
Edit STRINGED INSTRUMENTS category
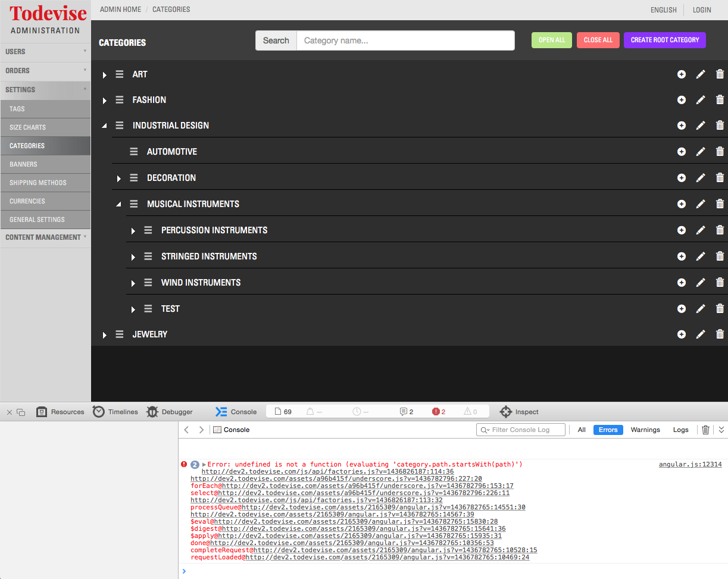pyautogui.click(x=701, y=256)
